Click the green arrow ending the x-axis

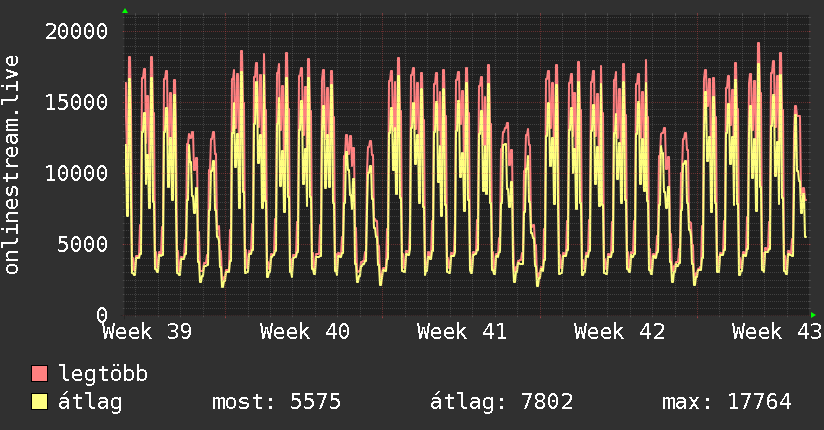click(x=813, y=315)
